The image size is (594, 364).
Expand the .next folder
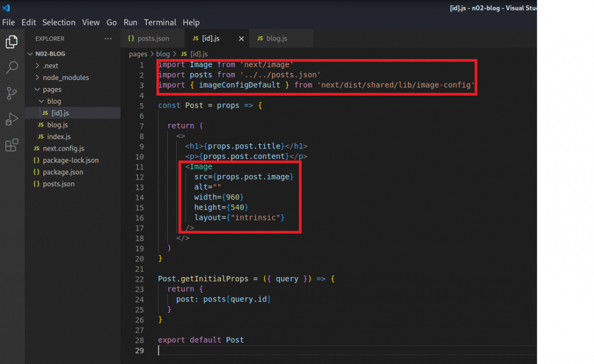click(50, 66)
